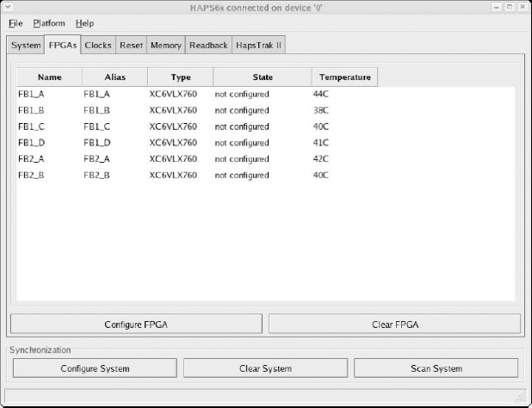Image resolution: width=532 pixels, height=408 pixels.
Task: Click the Alias column header
Action: pyautogui.click(x=115, y=77)
